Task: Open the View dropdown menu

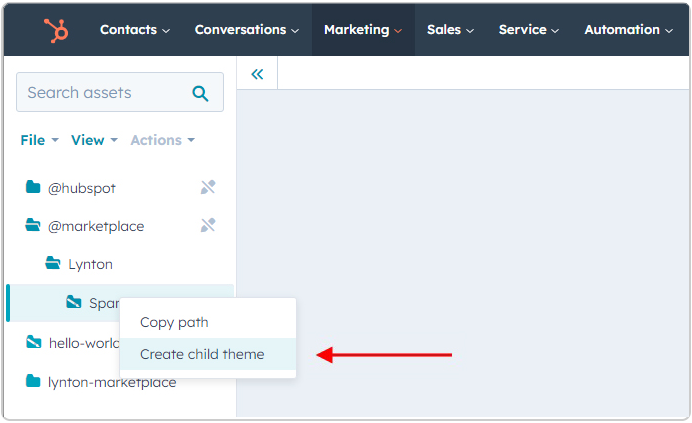Action: pos(94,140)
